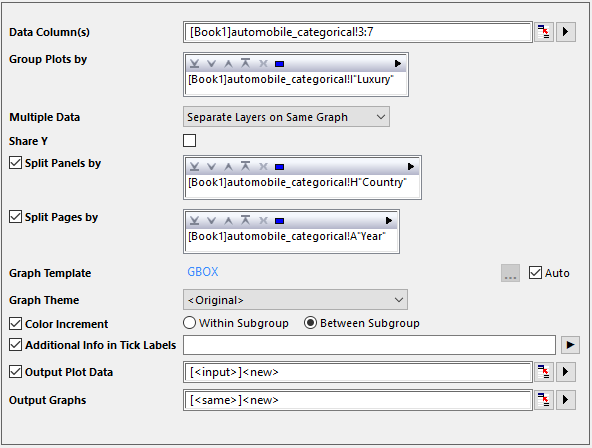Open flyout arrow in Split Pages by toolbar

[x=388, y=220]
